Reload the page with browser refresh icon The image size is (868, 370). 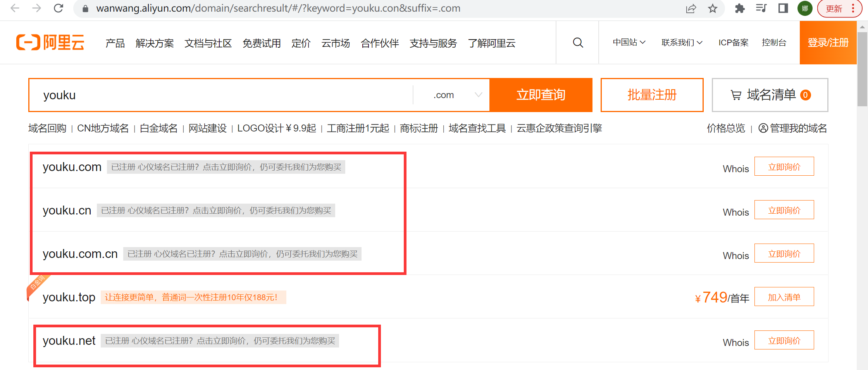pyautogui.click(x=59, y=8)
